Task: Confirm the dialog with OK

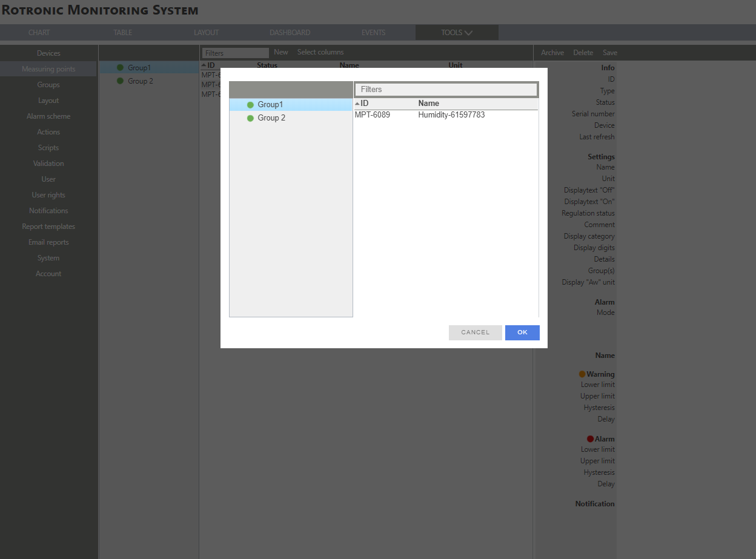Action: tap(522, 332)
